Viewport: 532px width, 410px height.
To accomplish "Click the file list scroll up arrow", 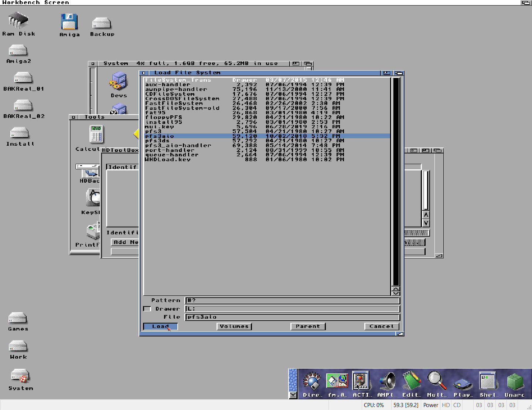I will (396, 289).
